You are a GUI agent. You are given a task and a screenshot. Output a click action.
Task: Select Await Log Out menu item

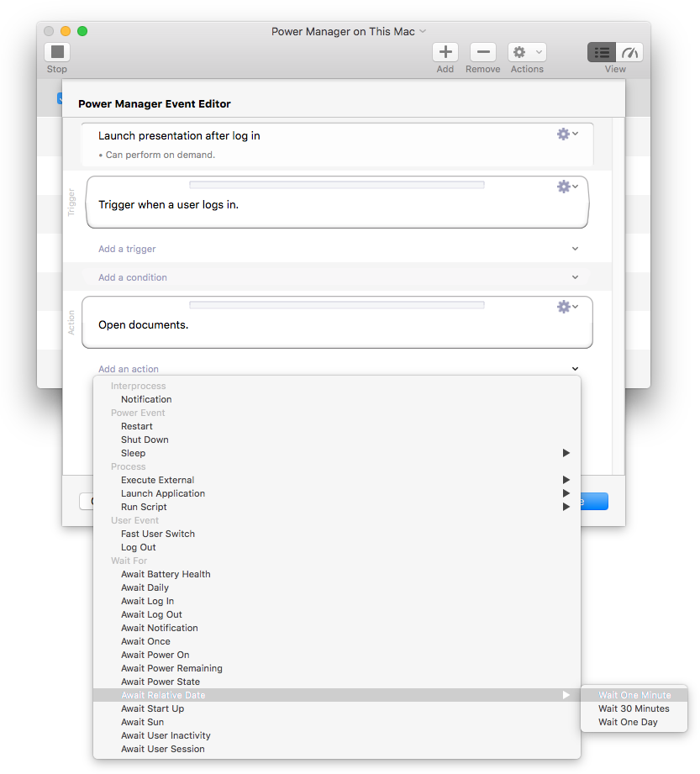[337, 614]
